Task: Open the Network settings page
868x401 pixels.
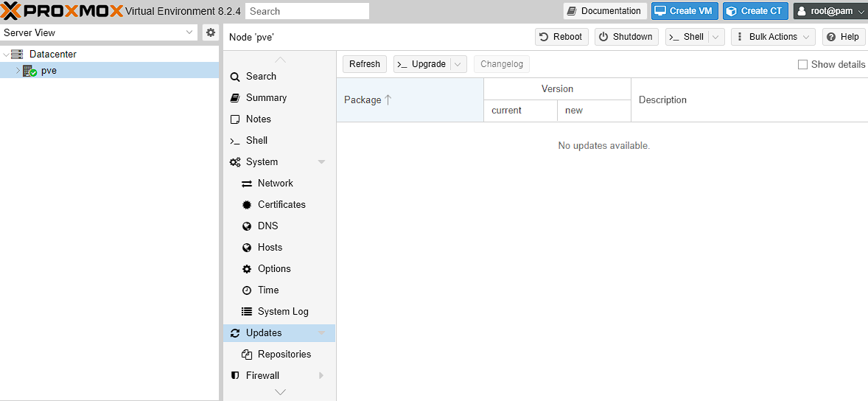Action: click(x=275, y=183)
